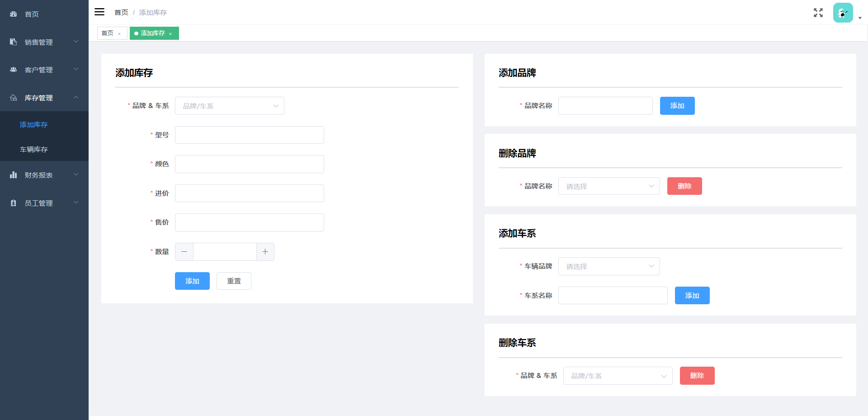Open 品牌/车系 dropdown in 添加库存 form
The width and height of the screenshot is (868, 420).
[x=230, y=106]
